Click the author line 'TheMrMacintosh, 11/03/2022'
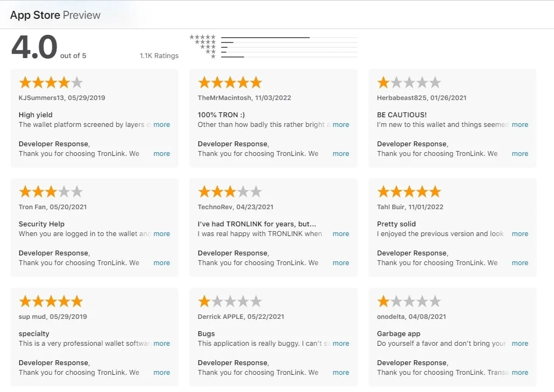Image resolution: width=554 pixels, height=392 pixels. (244, 98)
